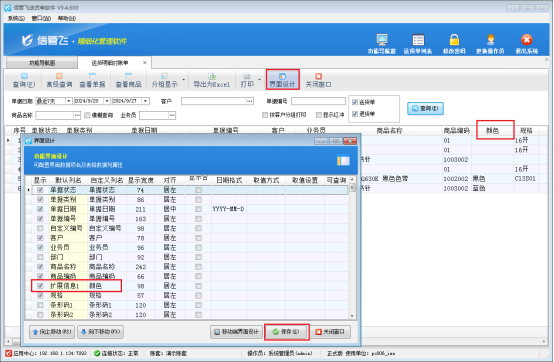
Task: Click the 打印 printer icon
Action: pyautogui.click(x=247, y=76)
